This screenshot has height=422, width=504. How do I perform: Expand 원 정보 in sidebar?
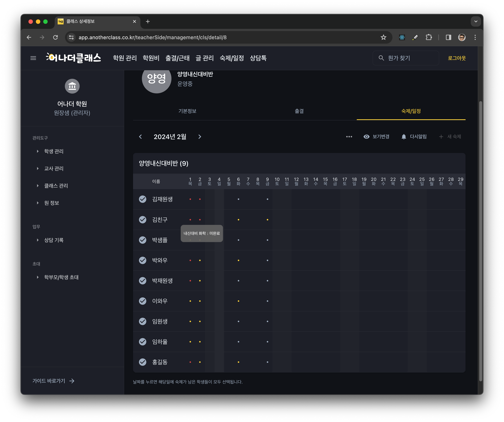48,203
